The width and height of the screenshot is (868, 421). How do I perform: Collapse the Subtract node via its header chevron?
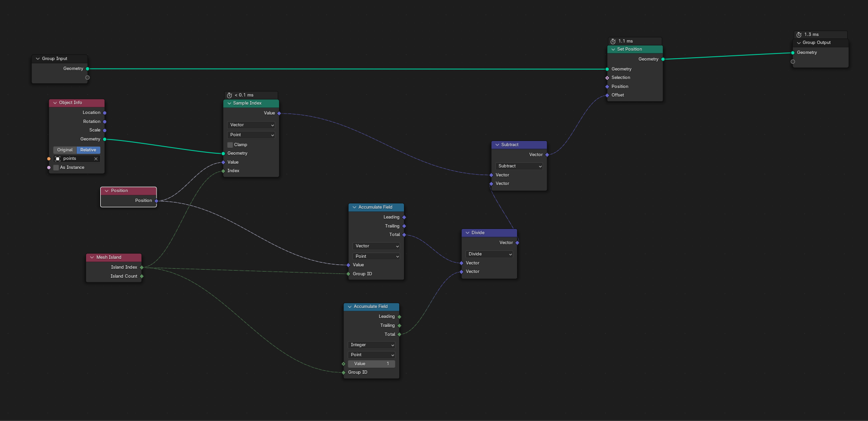tap(497, 145)
